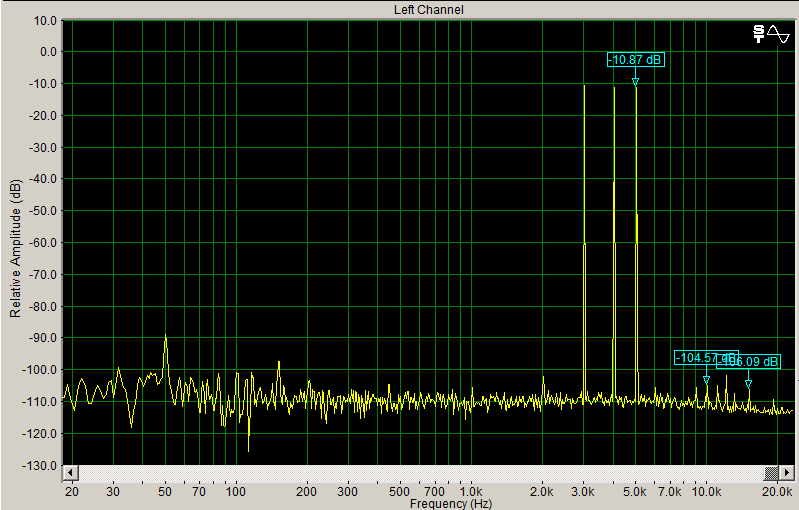799x510 pixels.
Task: Click the marker triangle below -106.09 dB
Action: (x=748, y=384)
